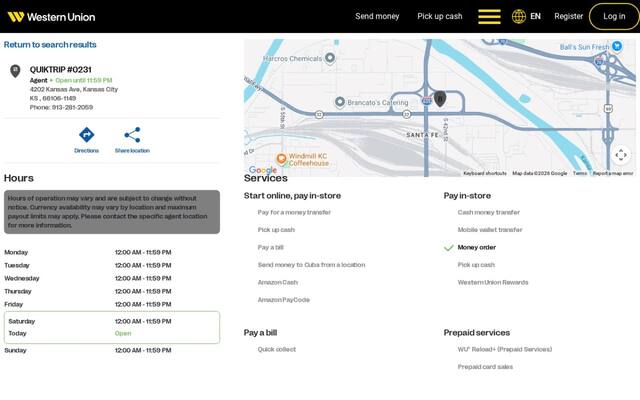Click Return to search results
Viewport: 640px width, 400px height.
pyautogui.click(x=50, y=44)
